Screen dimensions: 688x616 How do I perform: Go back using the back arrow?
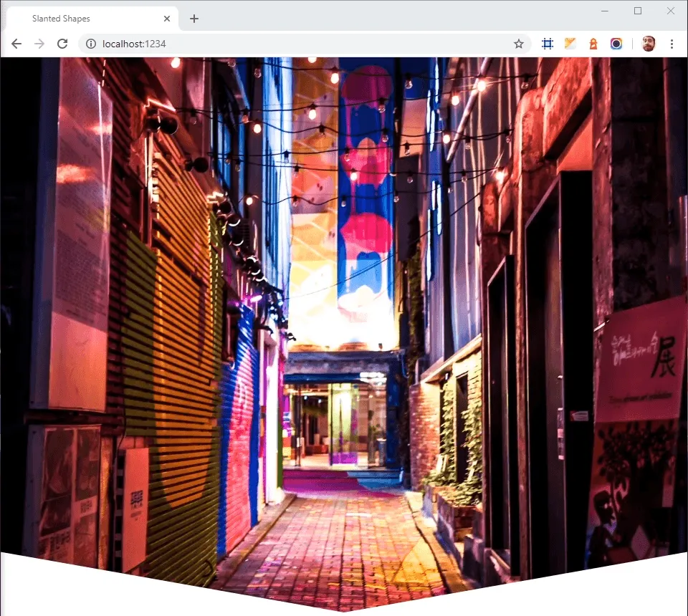[16, 44]
